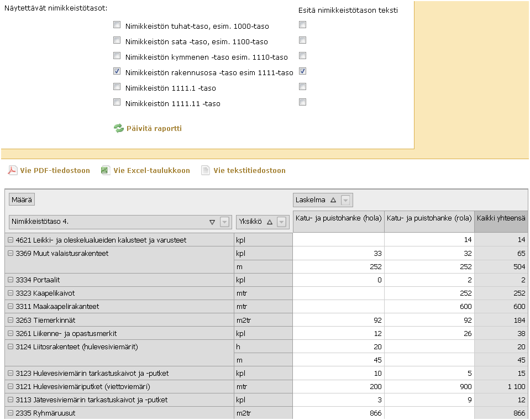Open Nimikkeistötaso 4. filter dropdown

tap(224, 222)
